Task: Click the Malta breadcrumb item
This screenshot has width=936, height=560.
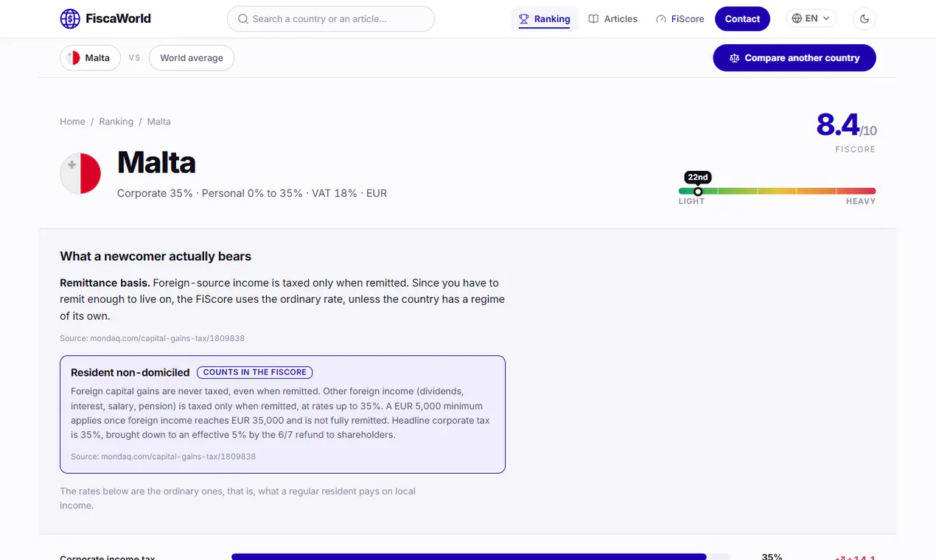Action: (x=158, y=122)
